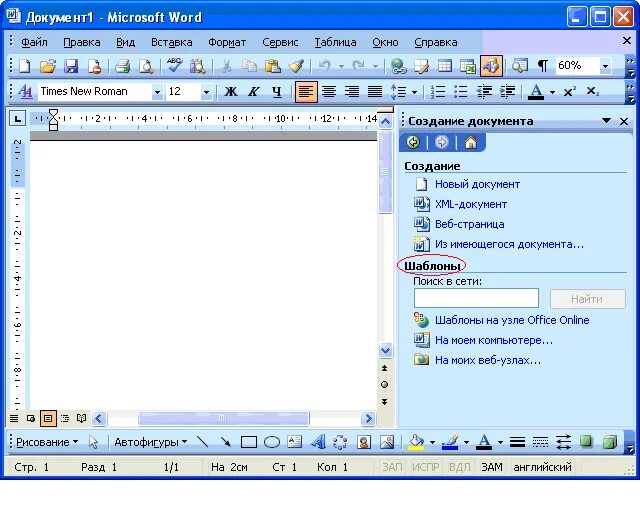Open Автофигуры shapes menu

[x=151, y=442]
